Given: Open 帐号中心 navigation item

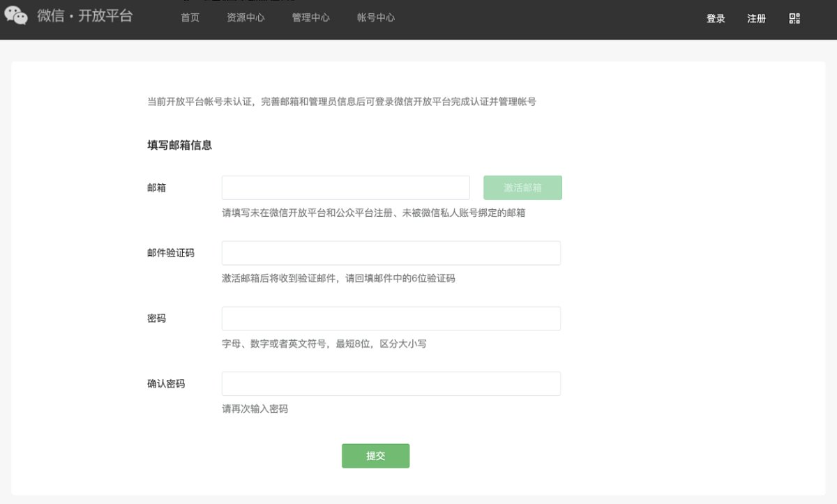Looking at the screenshot, I should (x=376, y=17).
